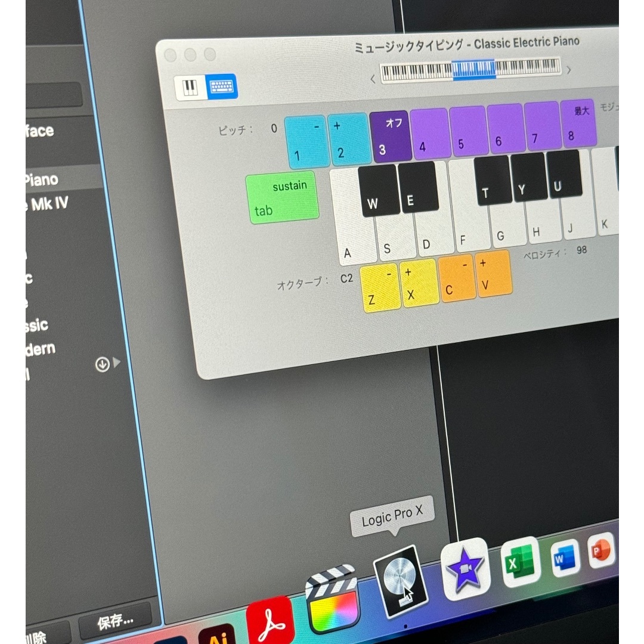Shift keyboard range left with chevron
This screenshot has height=644, width=644.
click(x=373, y=79)
